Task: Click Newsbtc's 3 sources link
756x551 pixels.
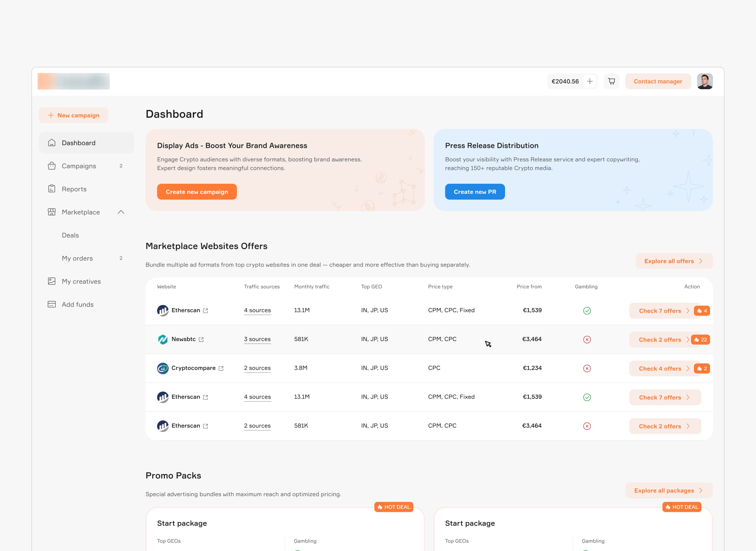Action: (x=257, y=339)
